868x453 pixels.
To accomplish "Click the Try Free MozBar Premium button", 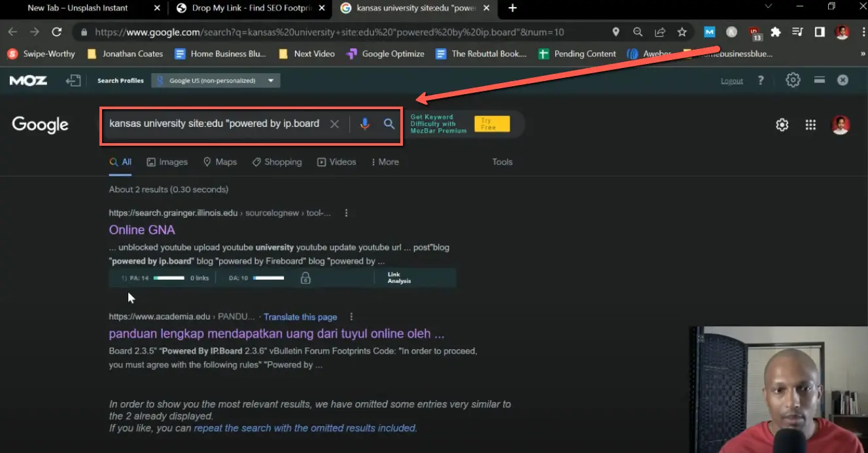I will tap(492, 123).
